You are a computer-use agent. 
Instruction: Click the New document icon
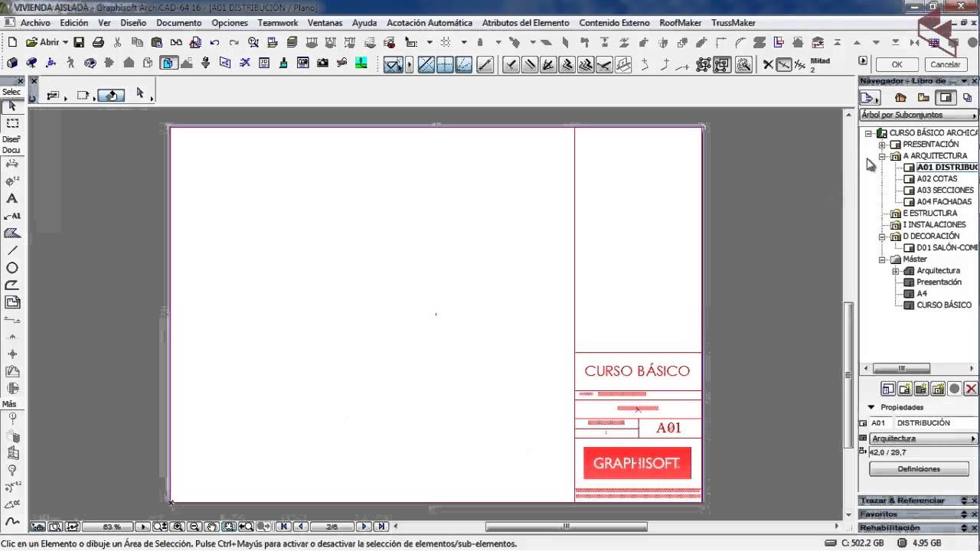click(11, 42)
